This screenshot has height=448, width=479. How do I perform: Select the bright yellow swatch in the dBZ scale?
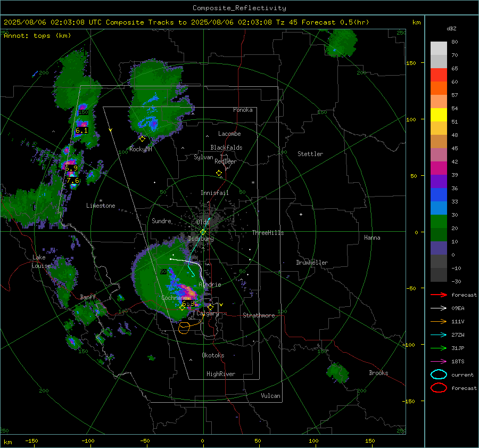pyautogui.click(x=439, y=115)
